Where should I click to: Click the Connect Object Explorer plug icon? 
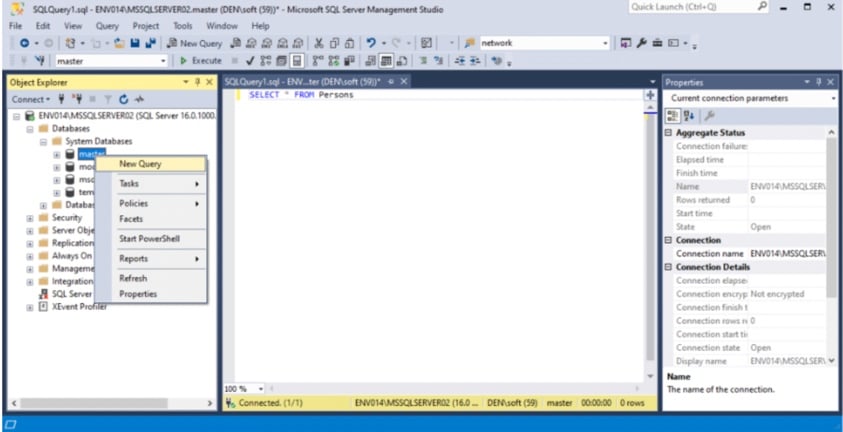point(62,100)
